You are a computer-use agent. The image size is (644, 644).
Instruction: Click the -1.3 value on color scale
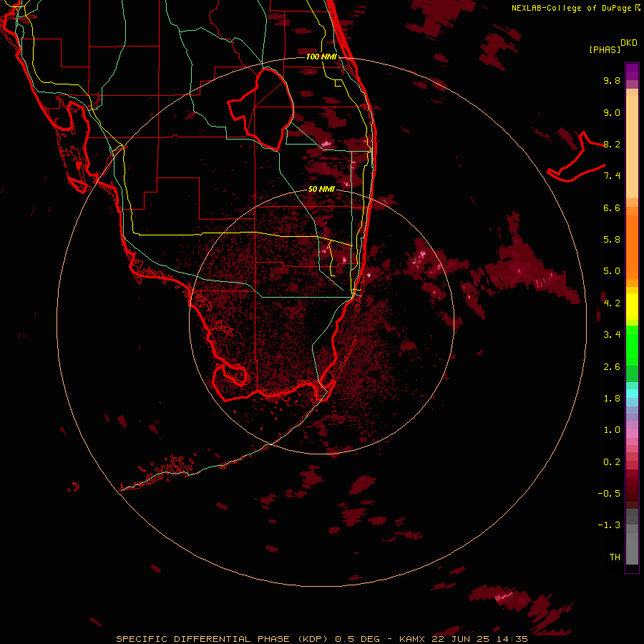pos(609,525)
